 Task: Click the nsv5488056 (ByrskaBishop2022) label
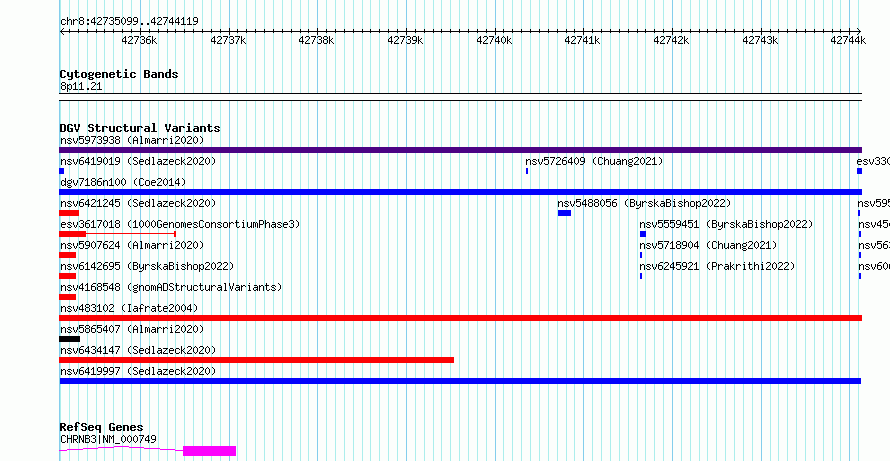(644, 203)
